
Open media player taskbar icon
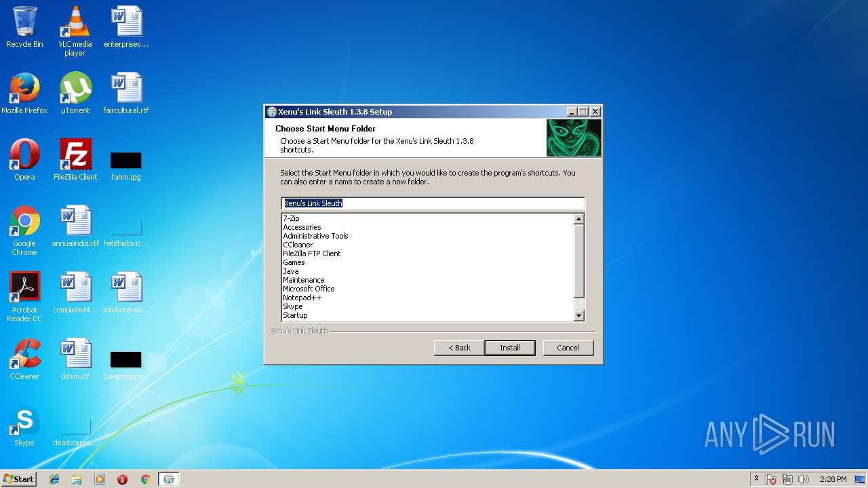[100, 479]
